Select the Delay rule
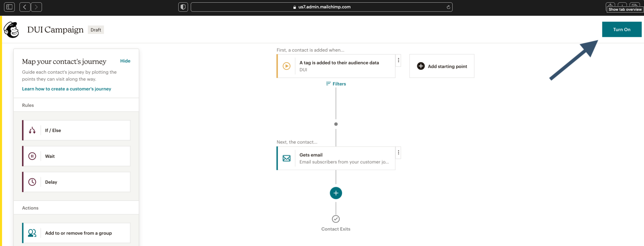This screenshot has height=246, width=644. click(x=76, y=182)
